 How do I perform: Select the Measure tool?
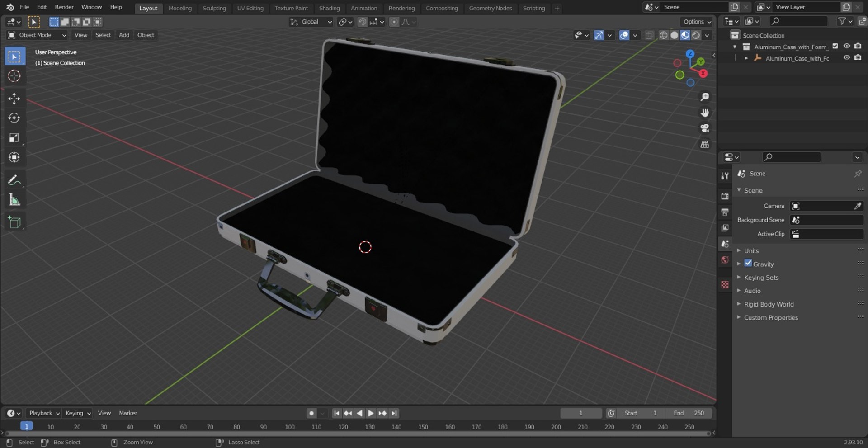pyautogui.click(x=14, y=200)
